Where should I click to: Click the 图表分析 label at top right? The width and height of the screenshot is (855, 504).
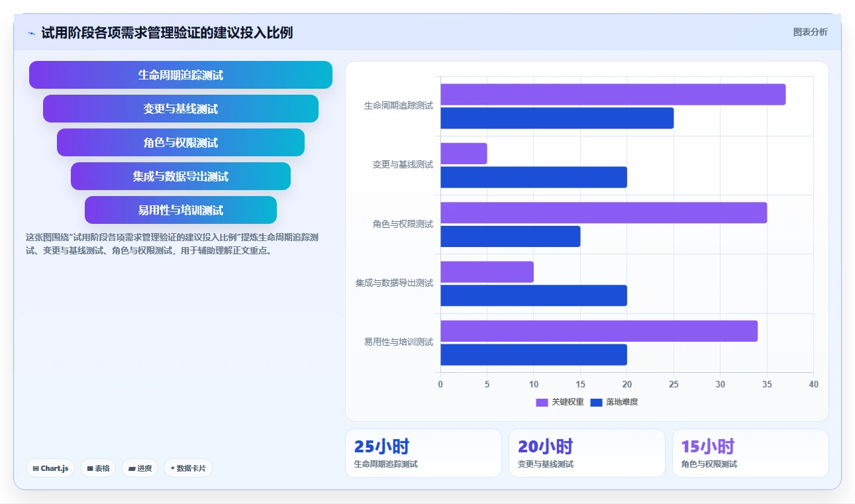(x=810, y=32)
